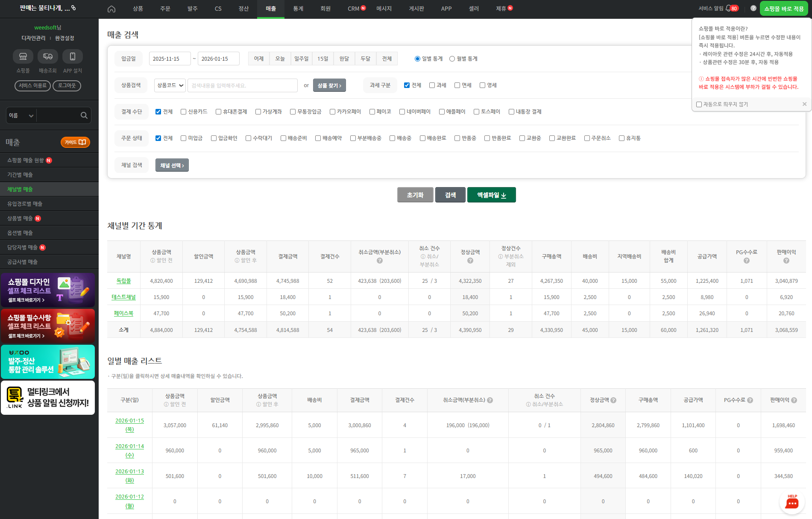Open the 통계 menu in top navigation

[298, 9]
